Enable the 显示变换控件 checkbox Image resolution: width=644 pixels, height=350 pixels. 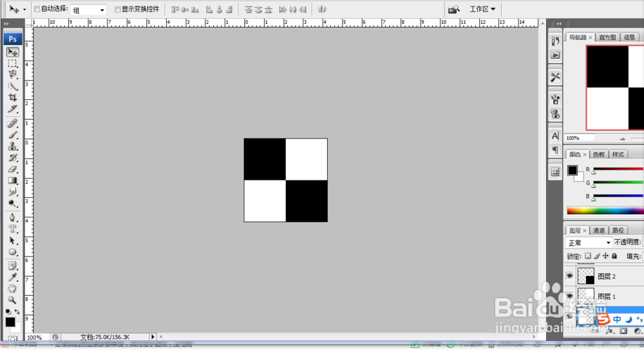coord(117,9)
